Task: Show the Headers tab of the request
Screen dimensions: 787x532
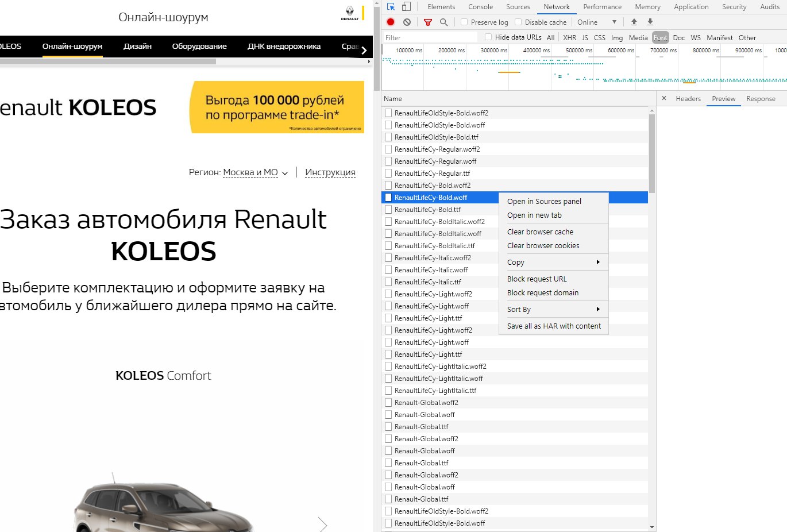Action: (688, 99)
